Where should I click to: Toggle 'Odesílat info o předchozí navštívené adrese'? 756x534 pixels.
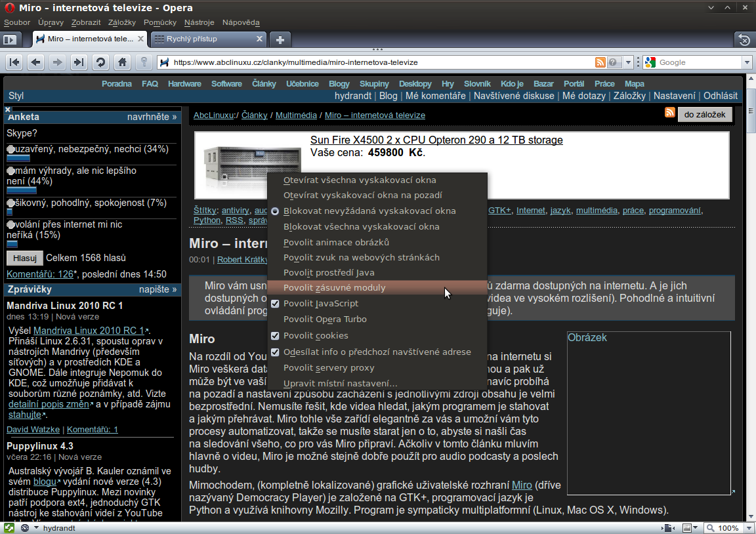(275, 352)
